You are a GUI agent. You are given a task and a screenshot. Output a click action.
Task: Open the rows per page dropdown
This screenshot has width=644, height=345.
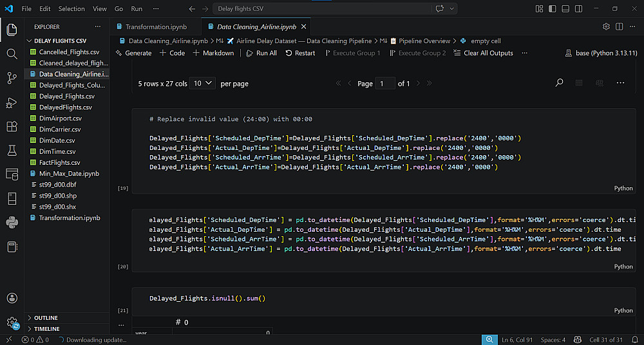202,84
